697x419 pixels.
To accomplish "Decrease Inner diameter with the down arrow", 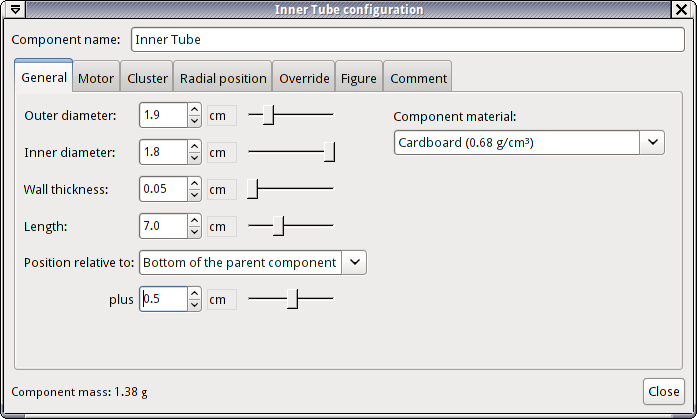I will coord(194,158).
